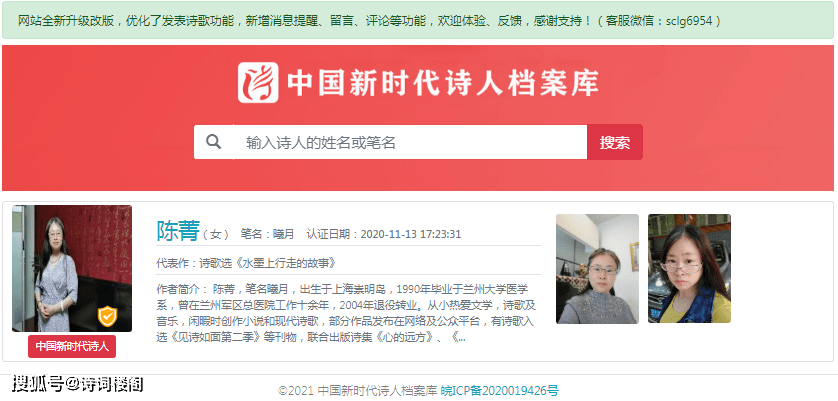838x401 pixels.
Task: Click the green upgrade notice banner
Action: point(418,20)
